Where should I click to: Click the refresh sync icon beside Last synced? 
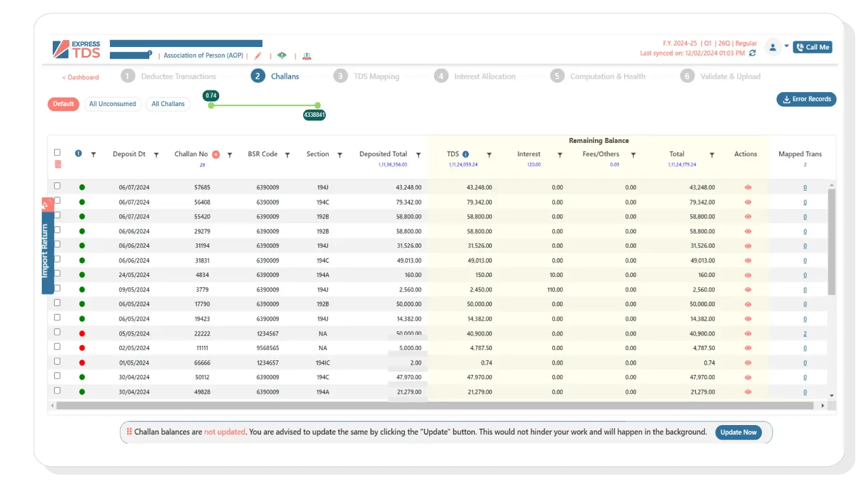click(753, 53)
